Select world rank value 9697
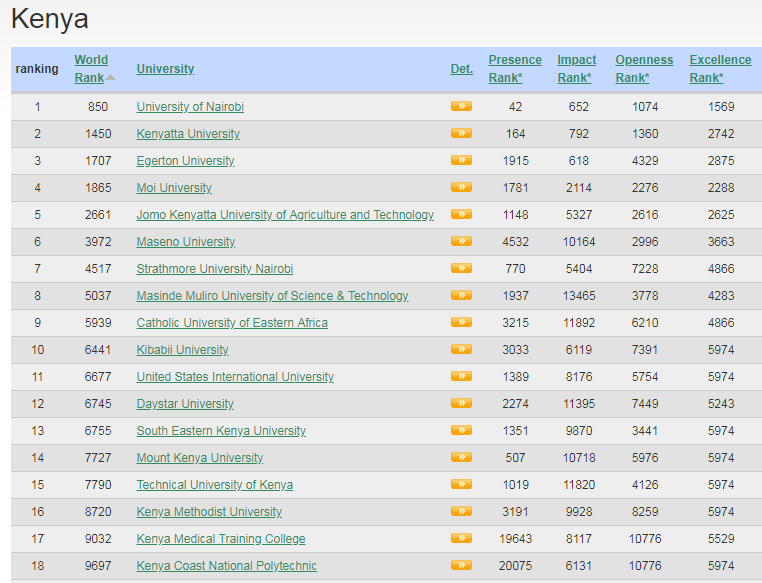The height and width of the screenshot is (583, 762). tap(98, 566)
